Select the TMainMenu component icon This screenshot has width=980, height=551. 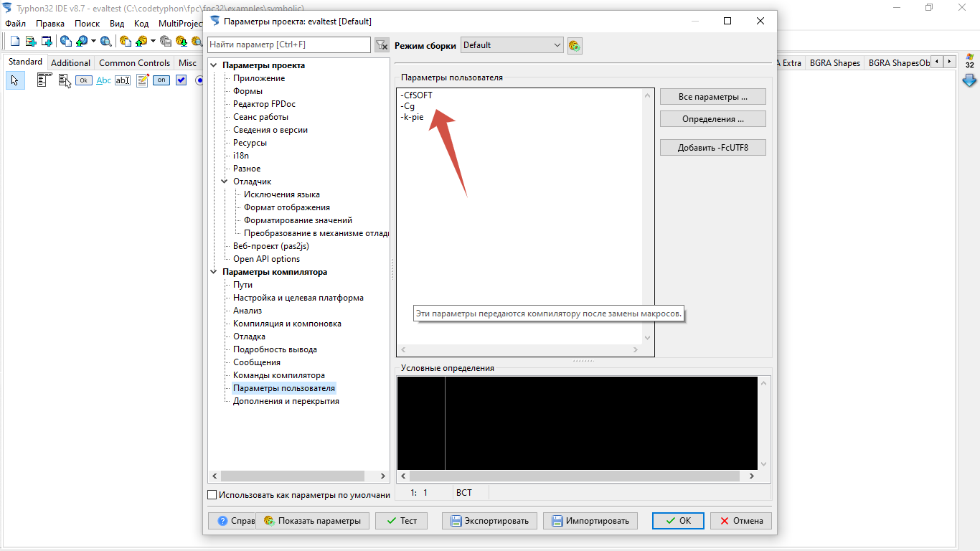coord(45,80)
